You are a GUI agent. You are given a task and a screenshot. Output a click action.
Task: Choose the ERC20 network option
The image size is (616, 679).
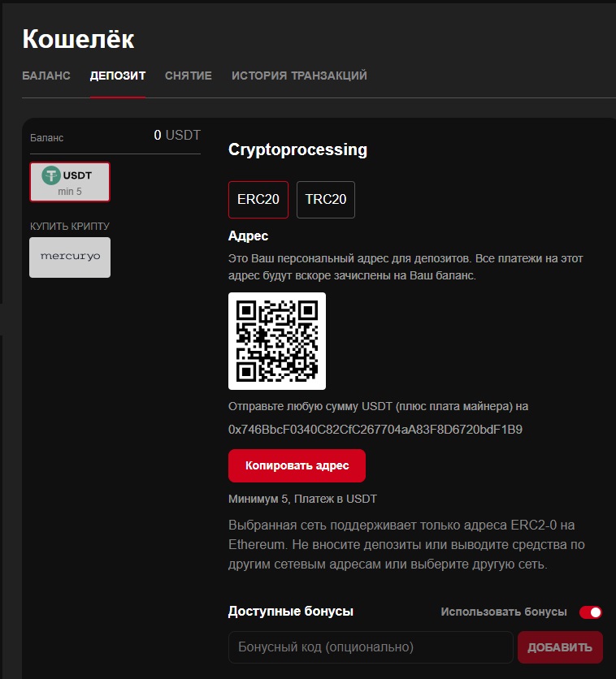click(x=258, y=200)
